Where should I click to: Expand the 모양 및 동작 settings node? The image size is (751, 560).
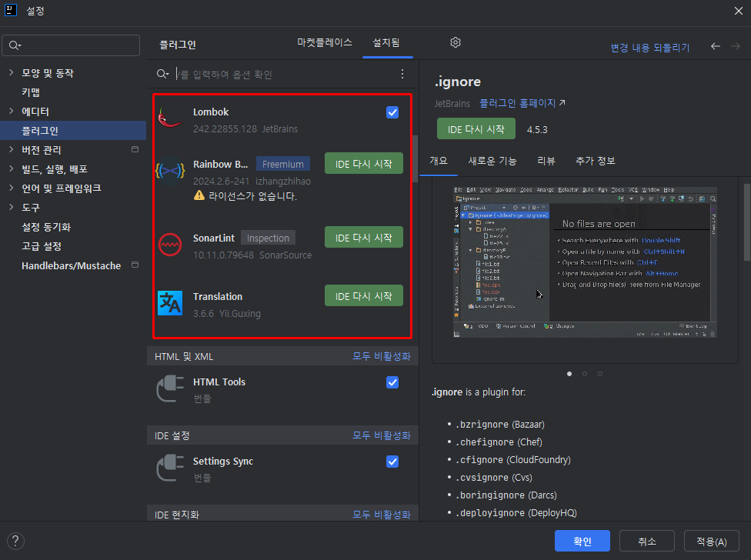click(12, 72)
